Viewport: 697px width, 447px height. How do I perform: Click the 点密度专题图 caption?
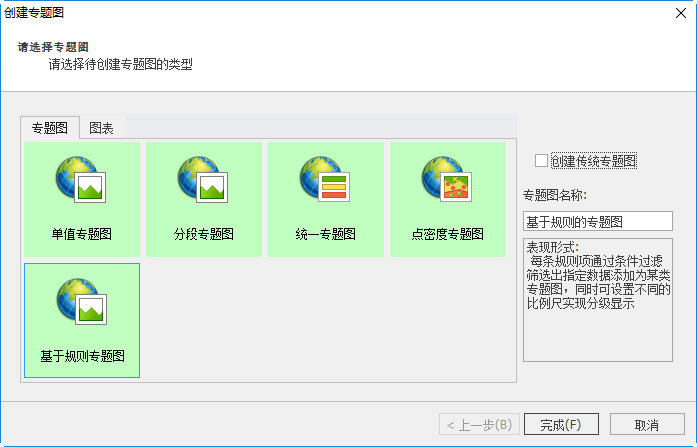[x=448, y=235]
